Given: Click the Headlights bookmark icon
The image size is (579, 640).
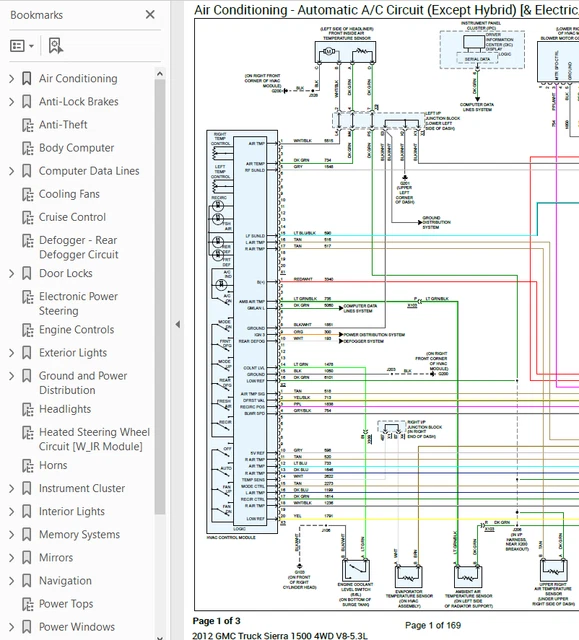Looking at the screenshot, I should coord(27,409).
